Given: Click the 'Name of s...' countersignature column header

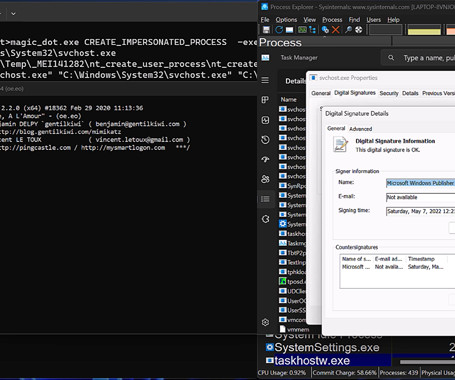Looking at the screenshot, I should coord(357,259).
